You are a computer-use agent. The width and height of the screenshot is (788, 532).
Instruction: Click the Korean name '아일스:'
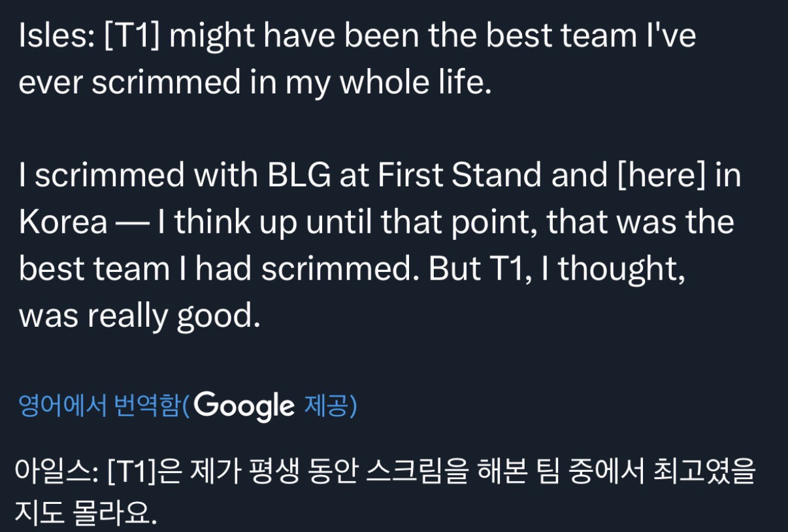point(57,472)
